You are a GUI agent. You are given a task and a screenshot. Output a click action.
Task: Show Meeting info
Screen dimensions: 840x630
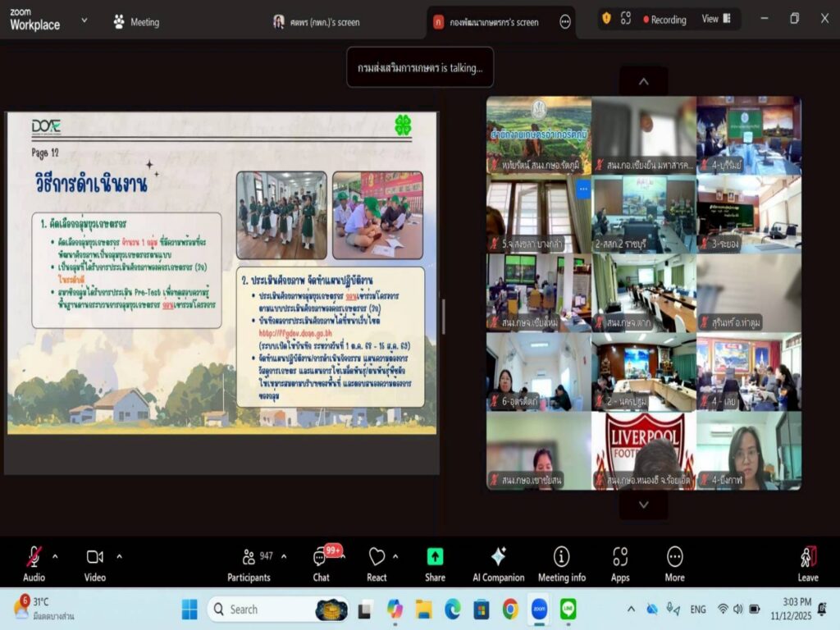(x=561, y=557)
